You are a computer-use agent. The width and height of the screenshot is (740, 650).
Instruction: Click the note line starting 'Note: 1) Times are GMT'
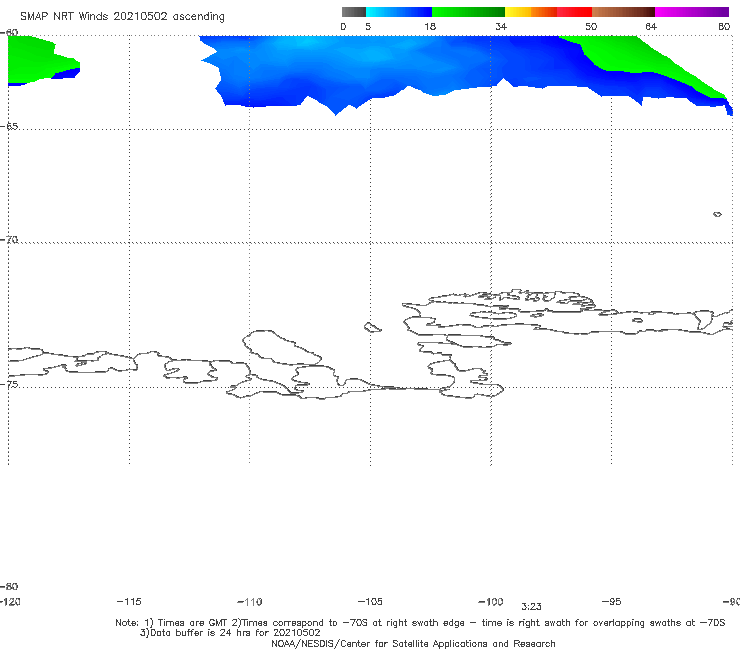[420, 623]
